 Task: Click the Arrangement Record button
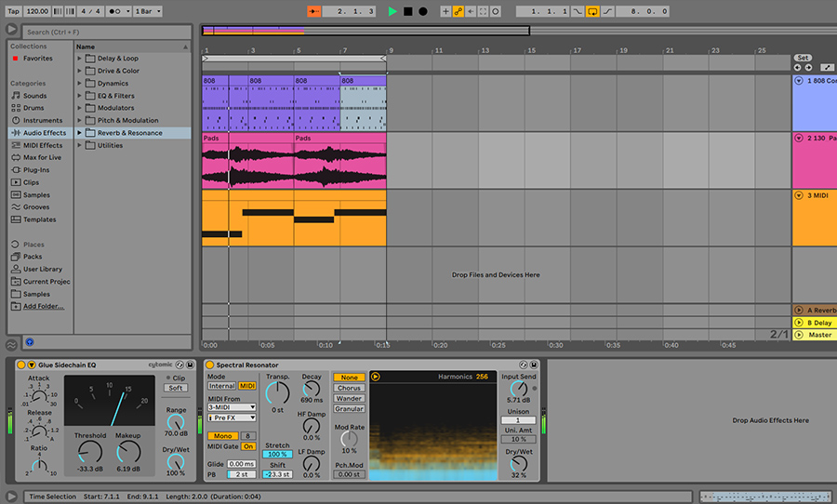click(423, 11)
